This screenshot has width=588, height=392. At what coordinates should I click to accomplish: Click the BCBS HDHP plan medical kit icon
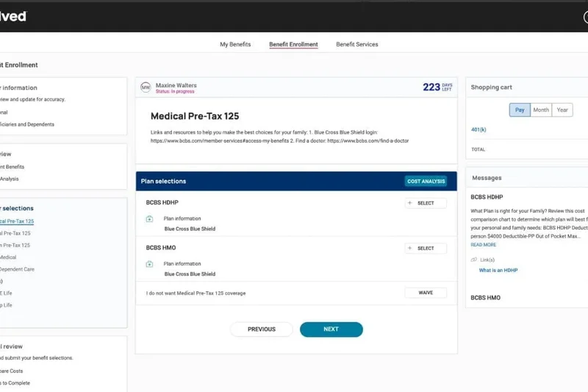point(149,218)
